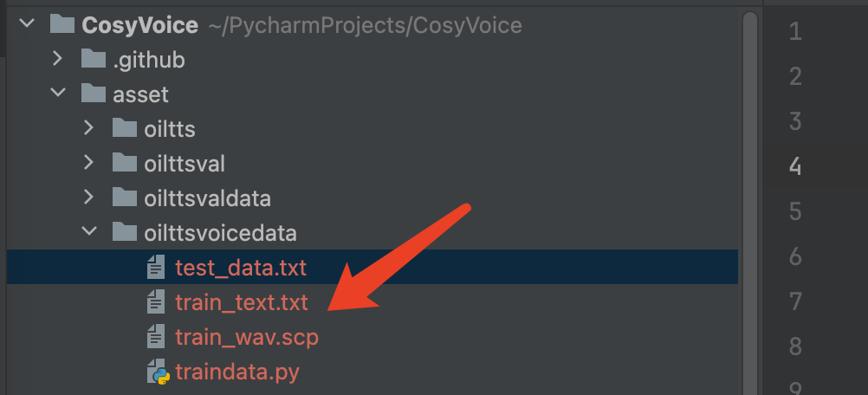Expand the .github folder

point(57,60)
